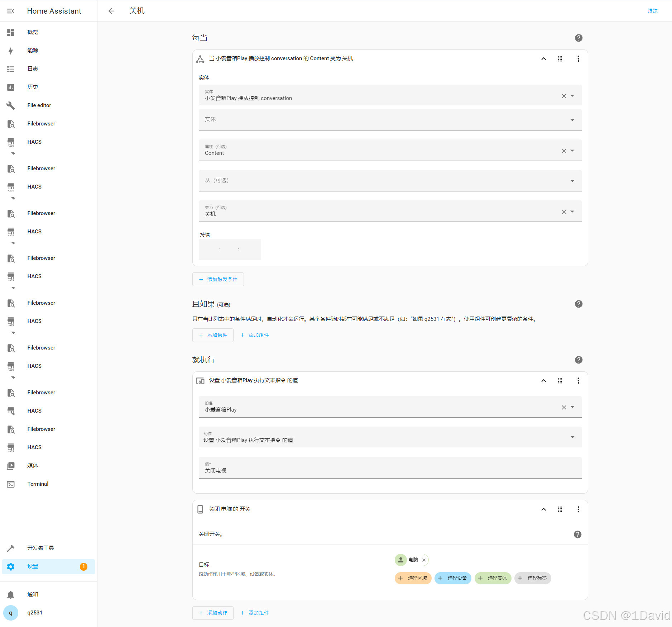Collapse the 设置 小爱音箱Play action card
This screenshot has width=672, height=627.
pyautogui.click(x=543, y=381)
